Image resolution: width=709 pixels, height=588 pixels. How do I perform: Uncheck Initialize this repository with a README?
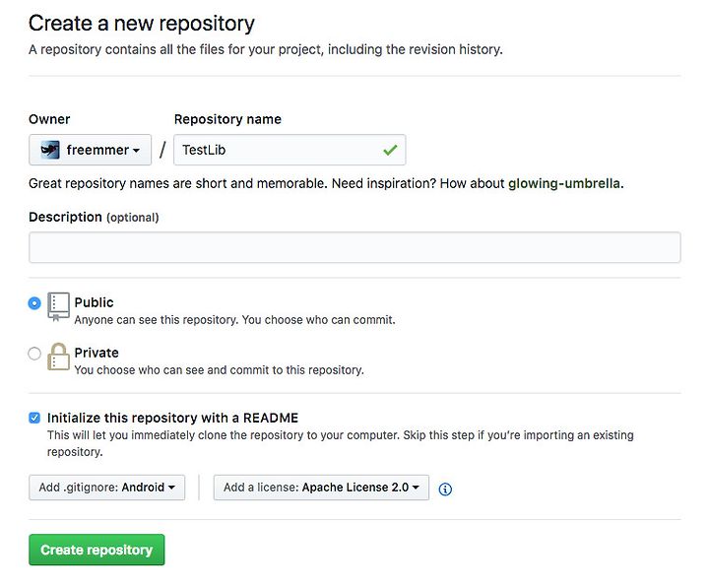[x=34, y=418]
